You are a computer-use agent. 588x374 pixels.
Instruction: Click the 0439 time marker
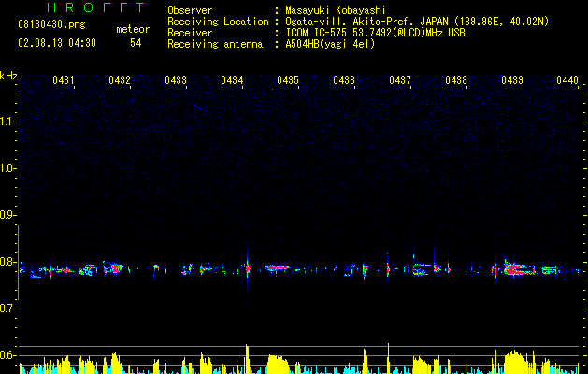pos(512,79)
